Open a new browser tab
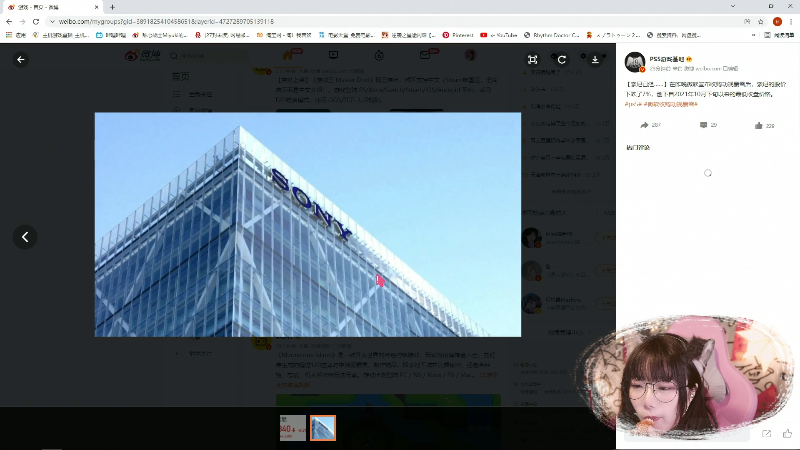 [x=112, y=7]
